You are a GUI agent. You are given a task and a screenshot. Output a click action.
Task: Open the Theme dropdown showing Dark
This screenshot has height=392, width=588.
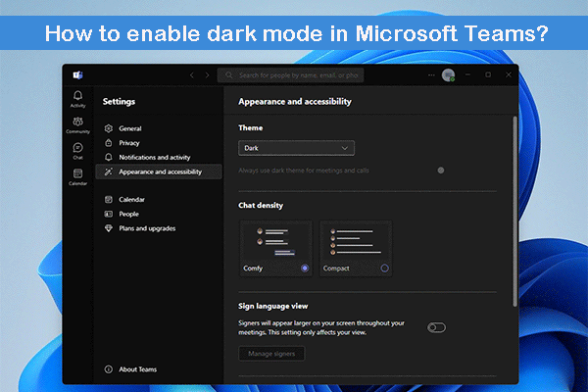(x=296, y=148)
